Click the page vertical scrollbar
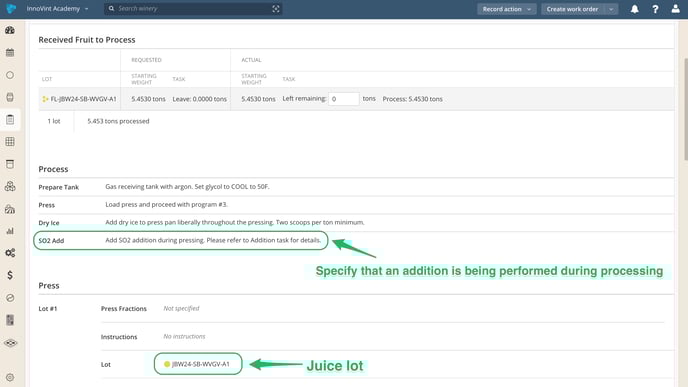This screenshot has width=688, height=387. [x=685, y=109]
